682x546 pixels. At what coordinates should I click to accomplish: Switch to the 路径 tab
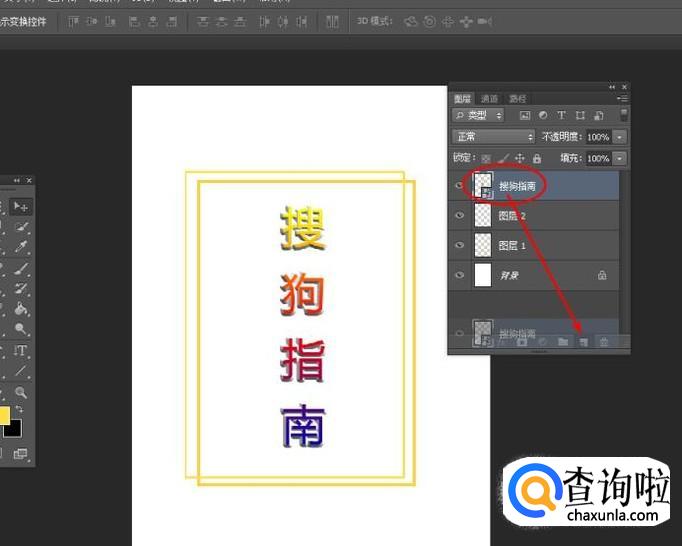pyautogui.click(x=517, y=99)
